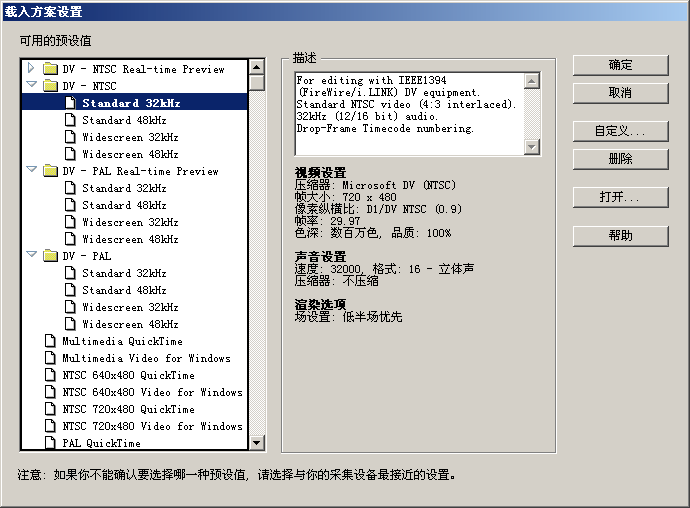Click file icon of Standard 48kHz under DV - NTSC
Image resolution: width=690 pixels, height=508 pixels.
tap(70, 120)
